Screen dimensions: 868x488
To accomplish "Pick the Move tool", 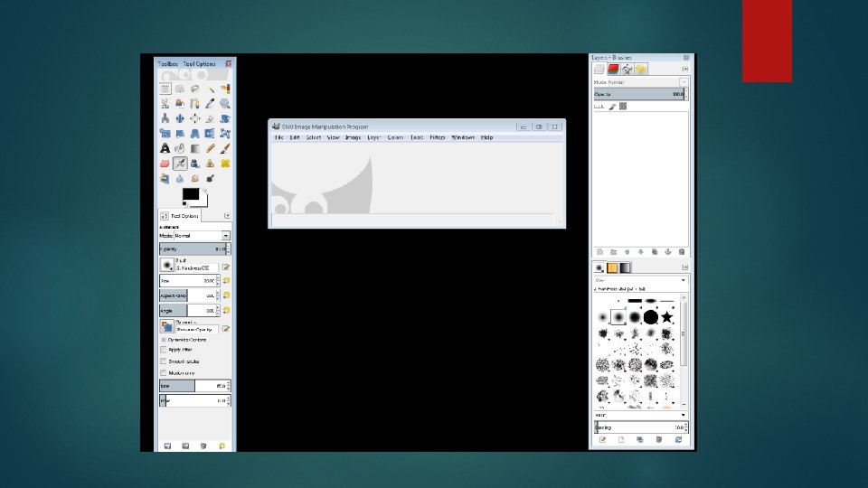I will pos(180,118).
